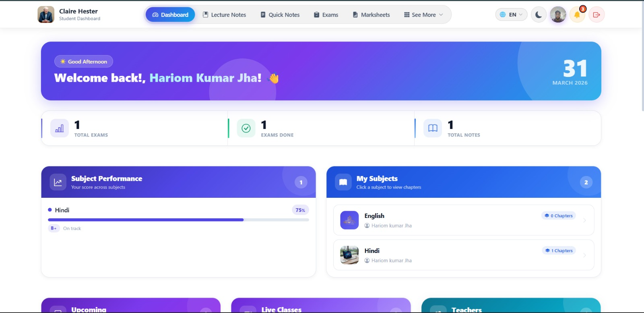Open Quick Notes in navigation bar
The image size is (644, 313).
pos(280,15)
